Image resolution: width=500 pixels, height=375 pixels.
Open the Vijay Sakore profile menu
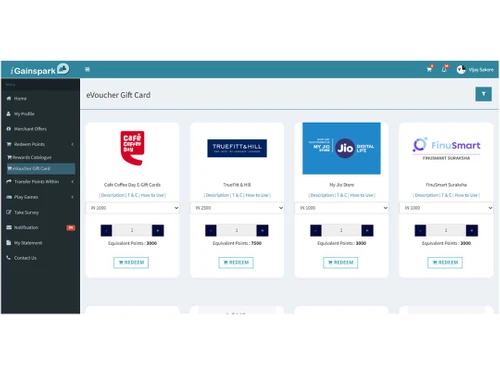(x=481, y=70)
